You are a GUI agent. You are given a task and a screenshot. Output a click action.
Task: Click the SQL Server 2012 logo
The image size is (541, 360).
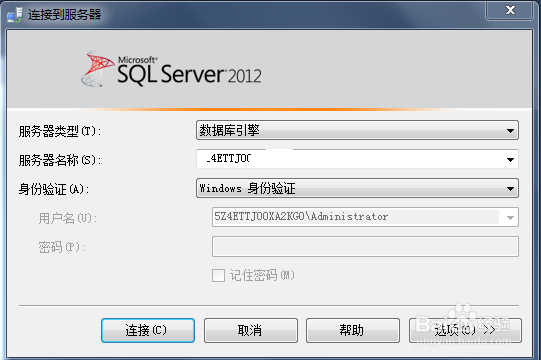[x=171, y=69]
